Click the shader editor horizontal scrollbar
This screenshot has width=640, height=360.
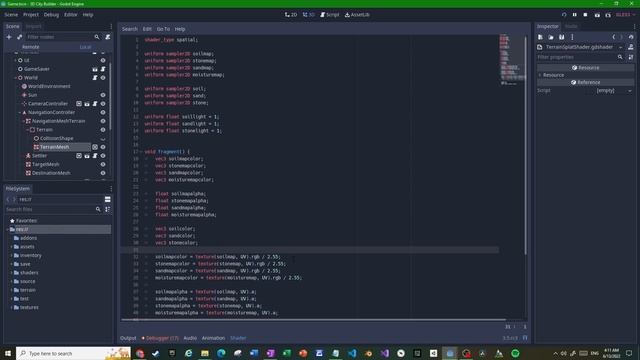[x=313, y=320]
